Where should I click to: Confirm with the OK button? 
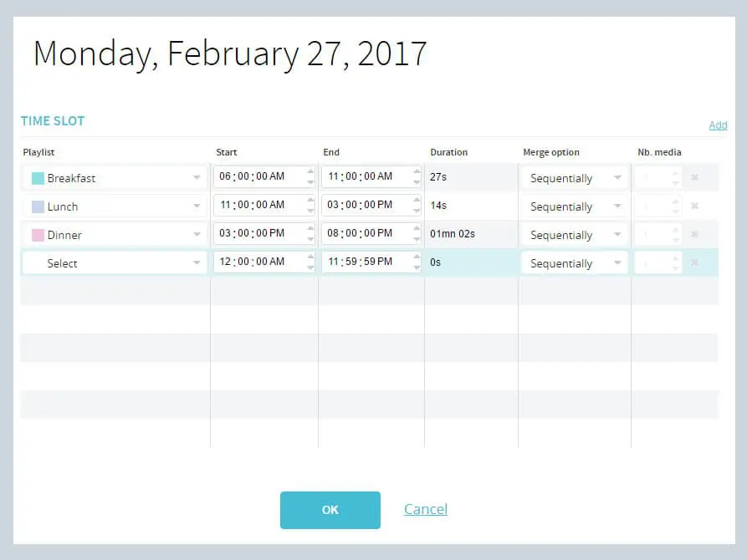pos(330,510)
